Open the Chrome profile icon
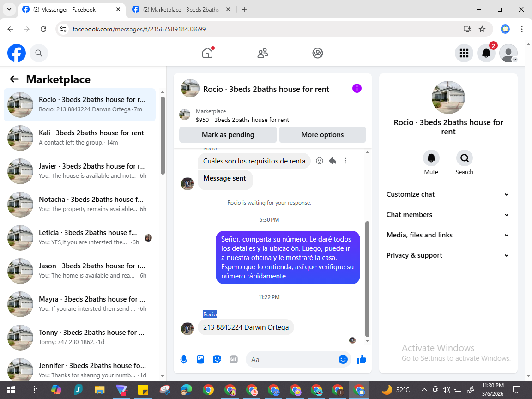This screenshot has width=532, height=399. pyautogui.click(x=505, y=29)
